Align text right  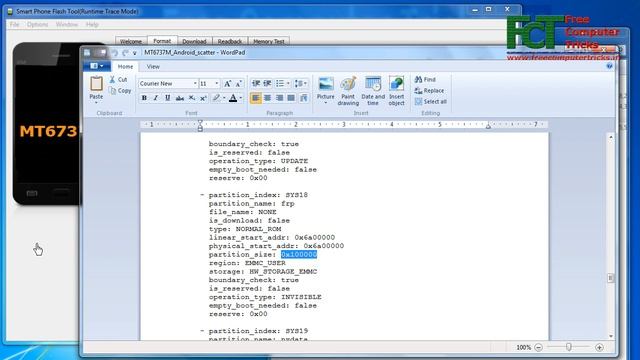click(x=279, y=98)
